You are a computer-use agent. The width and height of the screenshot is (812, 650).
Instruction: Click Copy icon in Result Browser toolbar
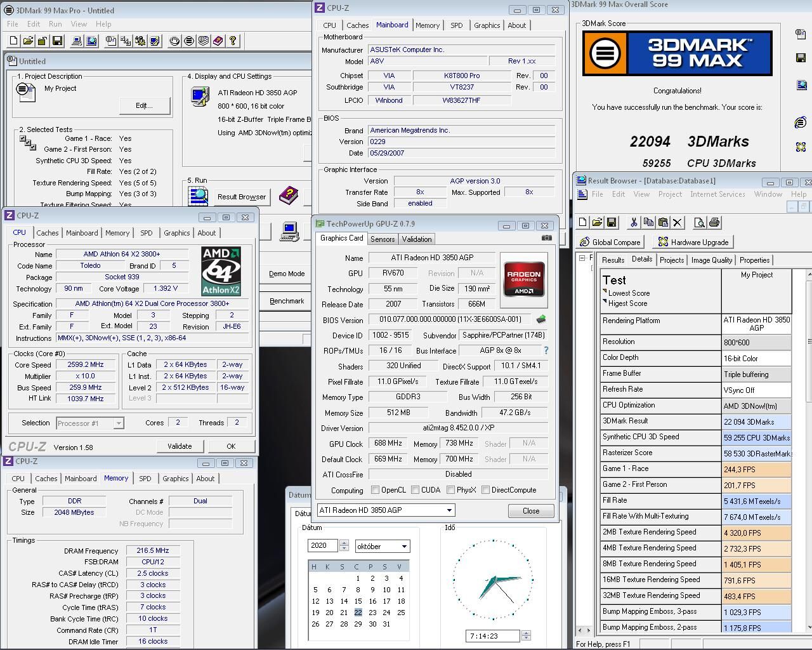point(648,222)
